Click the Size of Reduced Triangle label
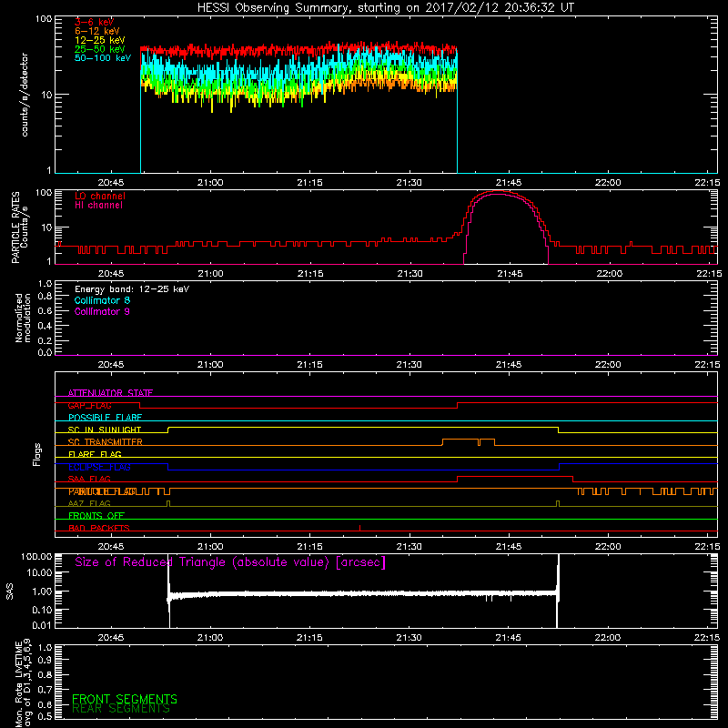This screenshot has height=728, width=728. click(x=230, y=562)
